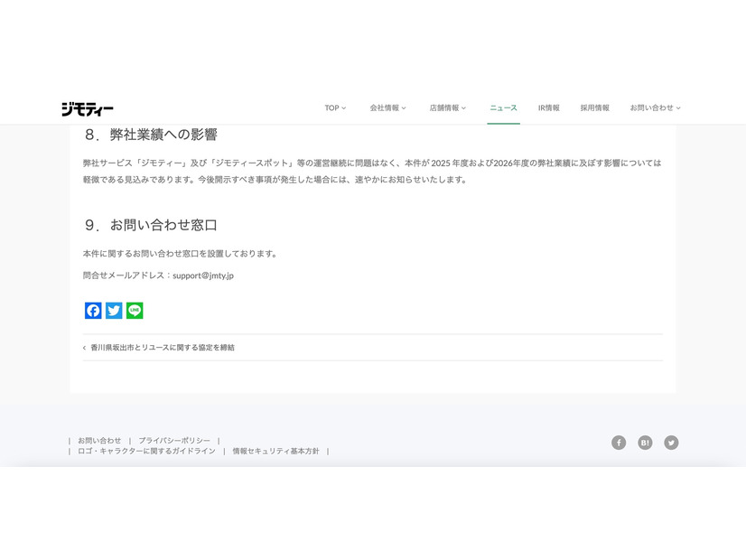Click the green LINE share icon

(x=134, y=310)
